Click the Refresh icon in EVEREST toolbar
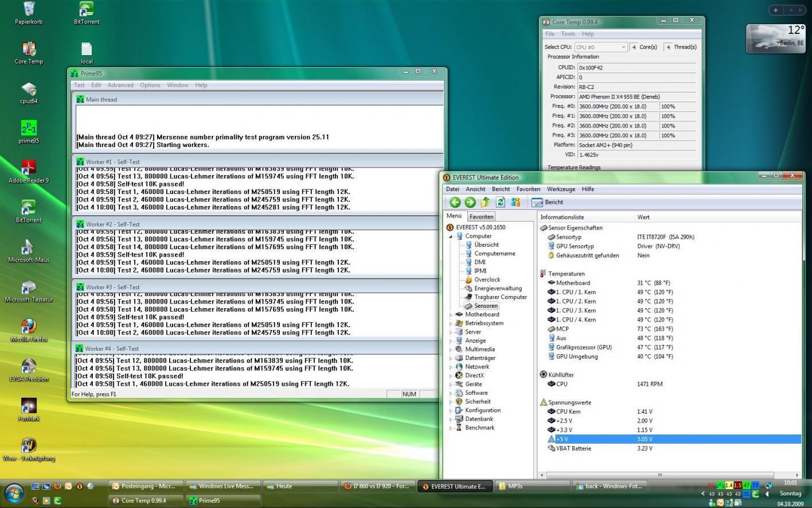Screen dimensions: 812x508 tap(500, 202)
